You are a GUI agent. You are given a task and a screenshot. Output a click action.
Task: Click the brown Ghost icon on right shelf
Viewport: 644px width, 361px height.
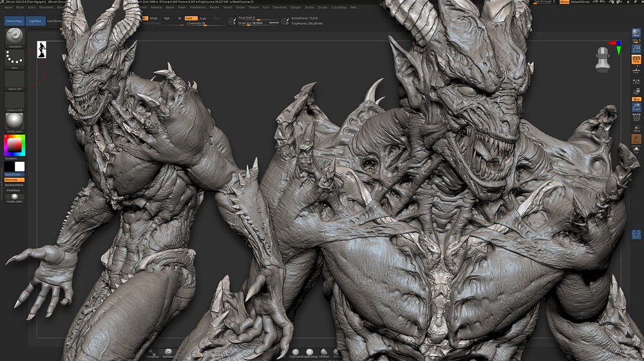coord(636,139)
